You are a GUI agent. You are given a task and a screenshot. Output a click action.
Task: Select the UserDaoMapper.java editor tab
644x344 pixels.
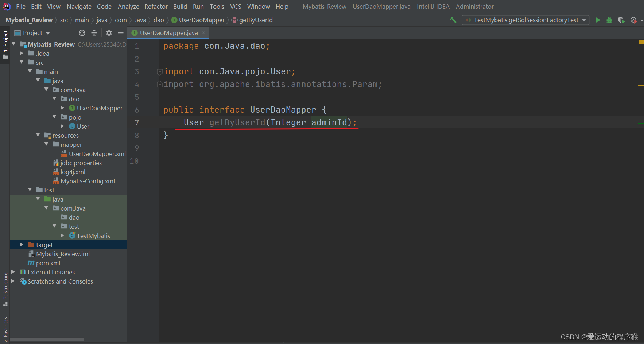click(168, 33)
